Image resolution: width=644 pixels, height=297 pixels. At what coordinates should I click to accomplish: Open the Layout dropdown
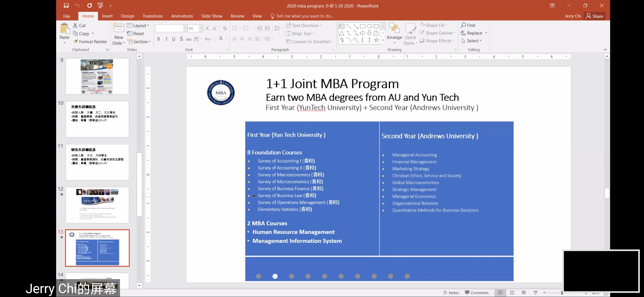tap(138, 25)
